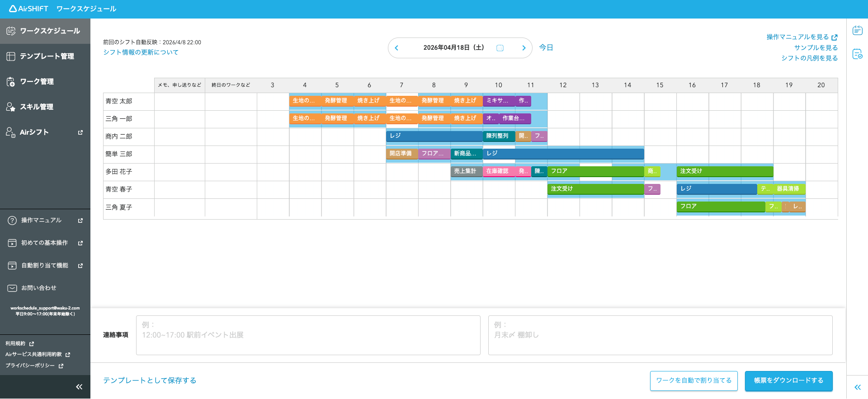Go to previous day with the left arrow
The width and height of the screenshot is (868, 399).
396,48
